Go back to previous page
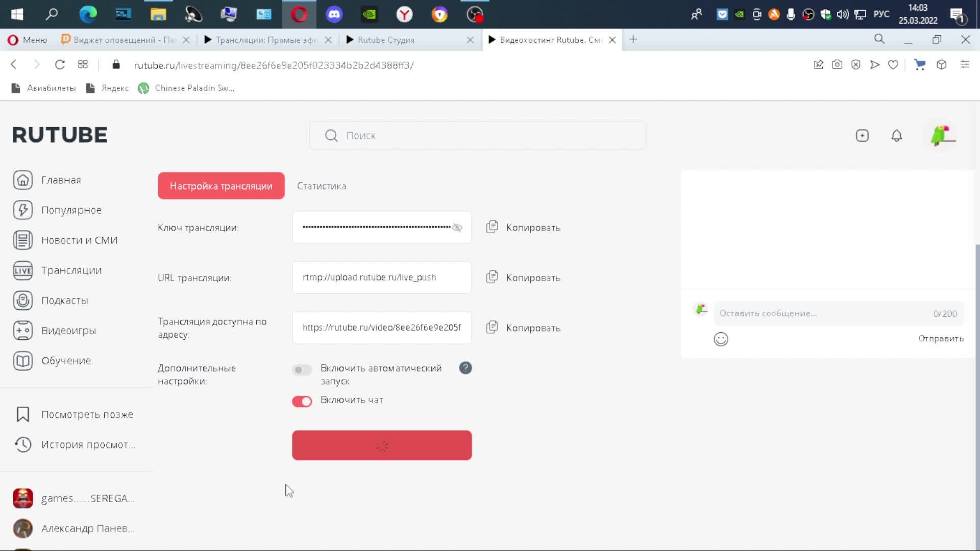Viewport: 980px width, 551px height. (x=14, y=65)
